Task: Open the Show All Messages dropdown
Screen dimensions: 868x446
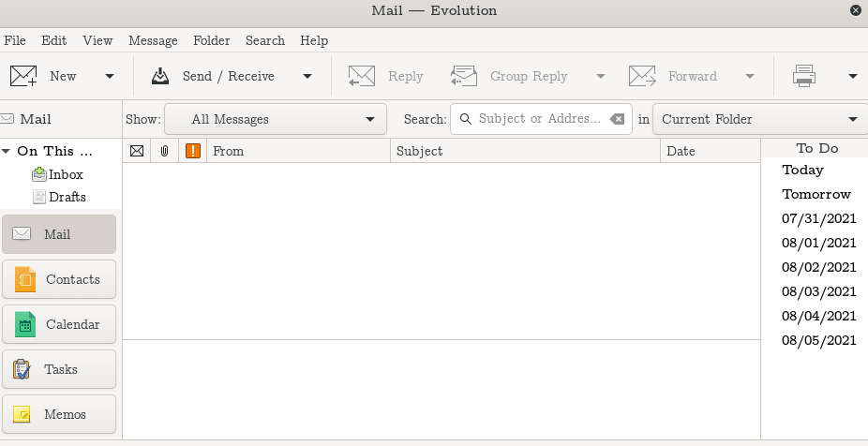Action: click(276, 119)
